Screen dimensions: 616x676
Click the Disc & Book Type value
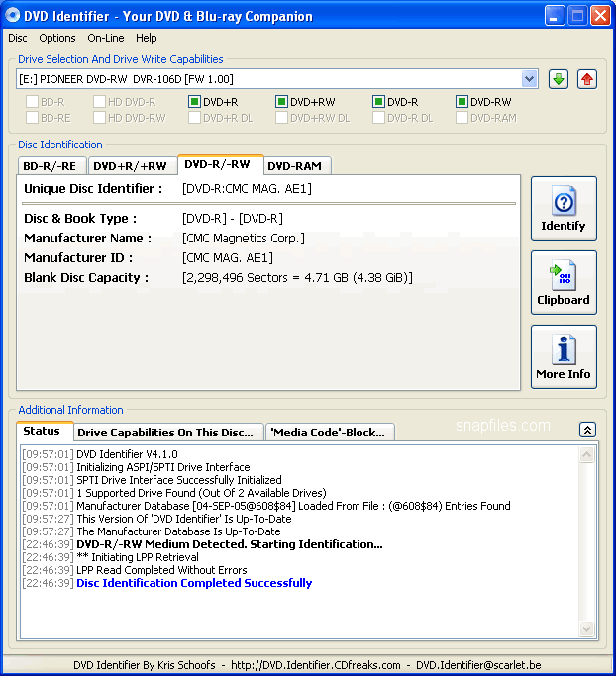(233, 219)
